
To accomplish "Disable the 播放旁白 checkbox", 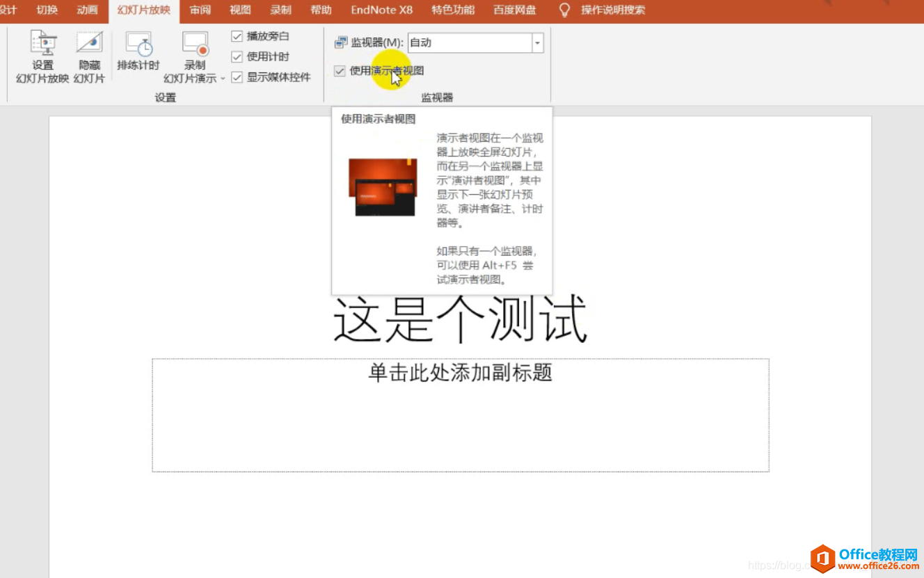I will click(237, 35).
